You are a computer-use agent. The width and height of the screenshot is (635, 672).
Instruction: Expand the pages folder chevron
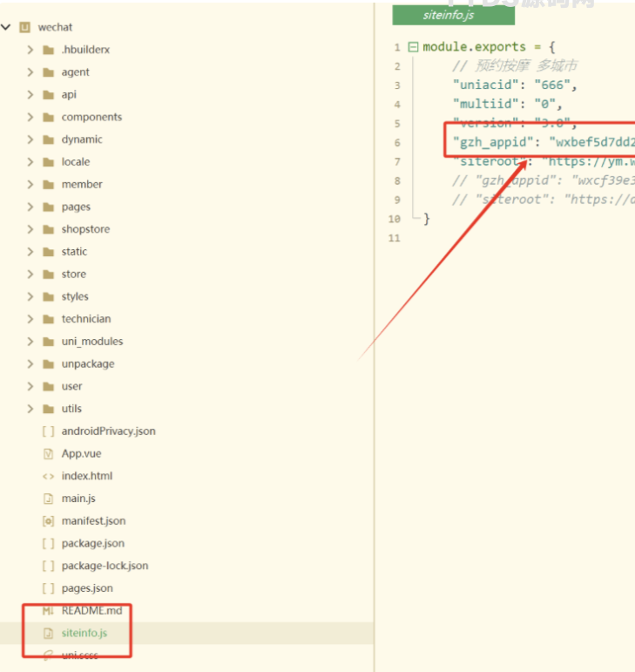click(30, 207)
